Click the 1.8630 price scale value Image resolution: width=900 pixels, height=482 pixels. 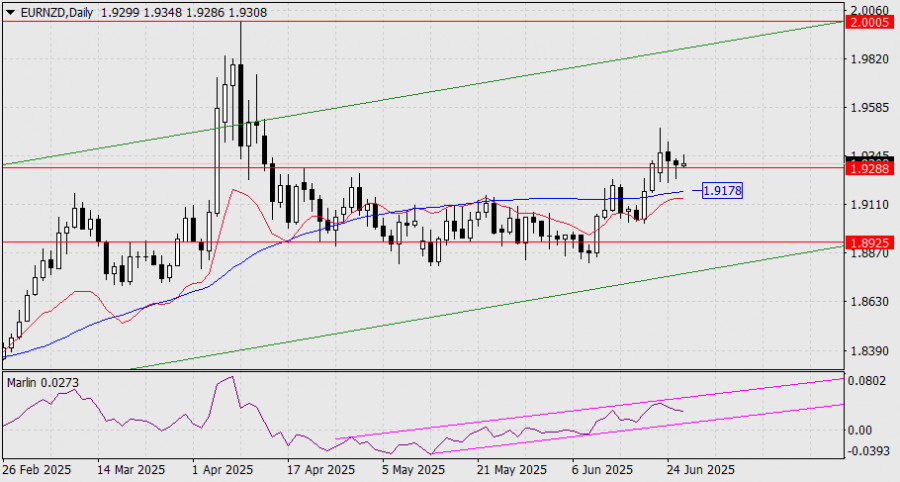[871, 301]
